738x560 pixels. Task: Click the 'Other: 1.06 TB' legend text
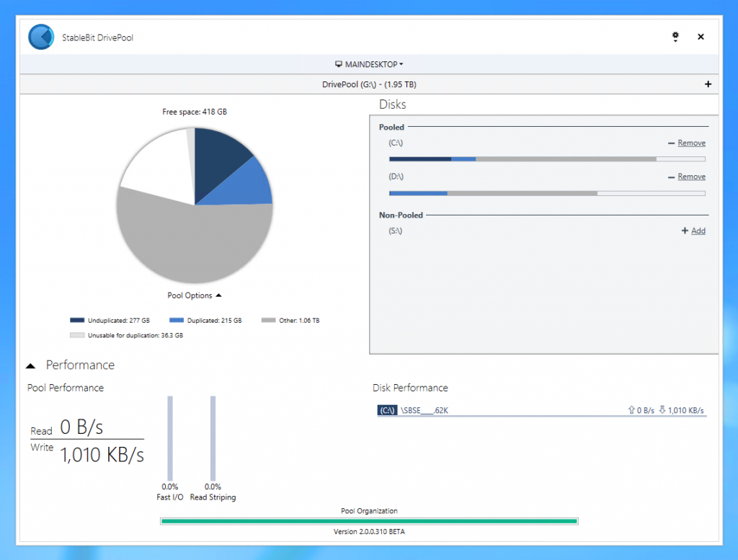(299, 321)
